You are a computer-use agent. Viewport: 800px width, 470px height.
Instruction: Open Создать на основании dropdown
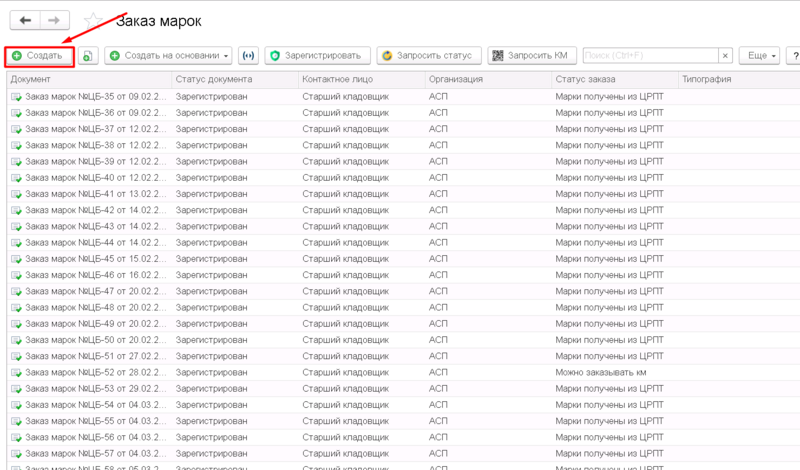point(168,56)
